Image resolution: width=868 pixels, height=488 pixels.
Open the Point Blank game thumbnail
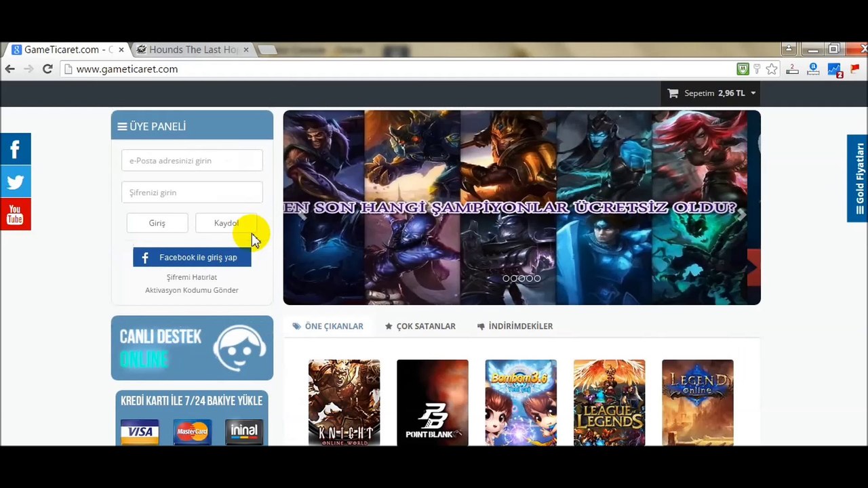click(433, 403)
